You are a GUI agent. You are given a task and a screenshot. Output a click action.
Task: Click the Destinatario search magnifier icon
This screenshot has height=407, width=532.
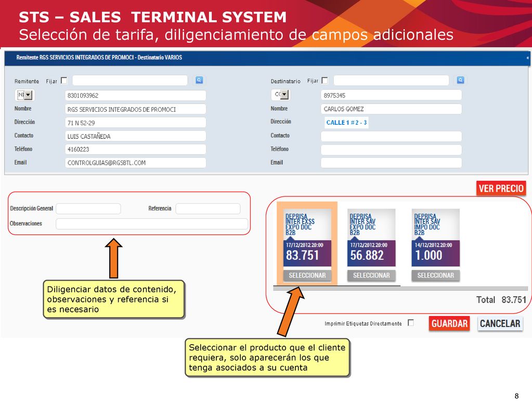[460, 80]
